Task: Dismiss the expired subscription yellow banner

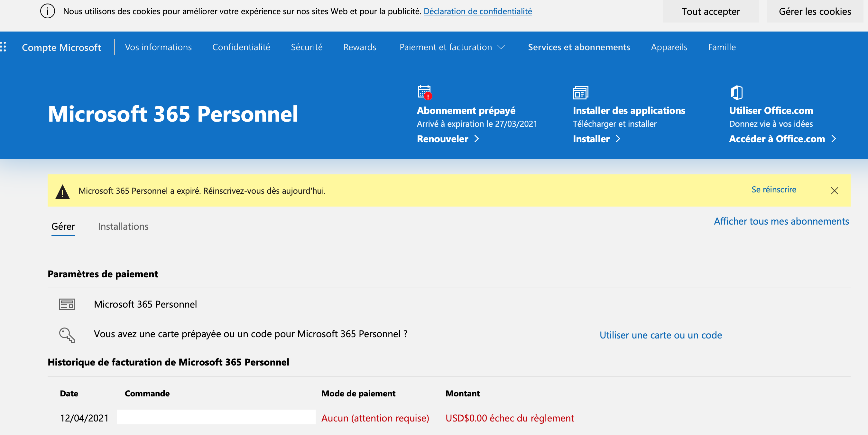Action: point(834,191)
